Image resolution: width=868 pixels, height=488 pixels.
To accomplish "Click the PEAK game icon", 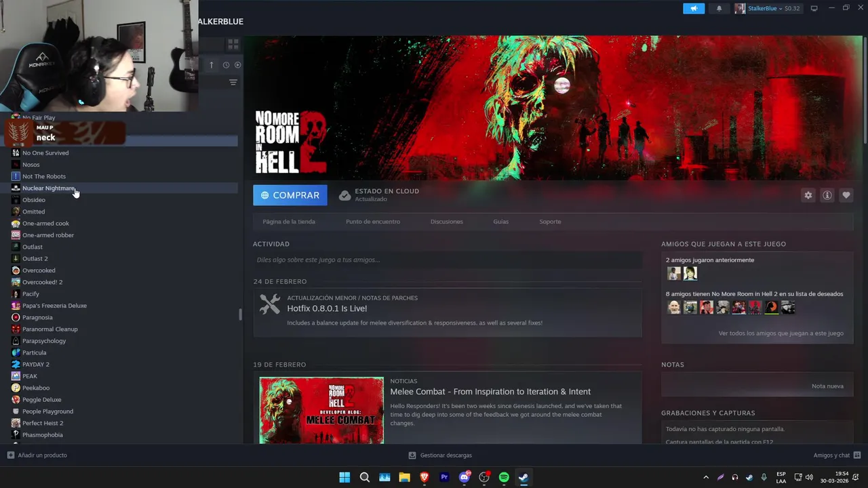I will (16, 376).
